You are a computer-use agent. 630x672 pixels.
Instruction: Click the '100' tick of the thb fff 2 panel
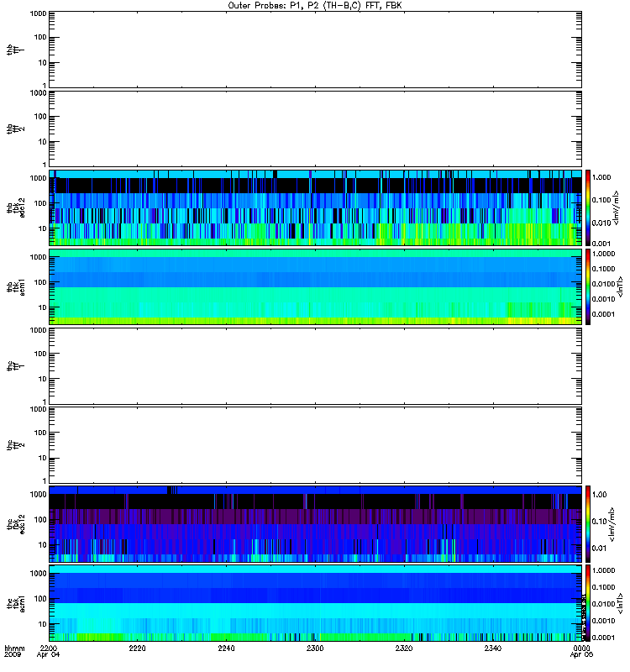coord(40,117)
